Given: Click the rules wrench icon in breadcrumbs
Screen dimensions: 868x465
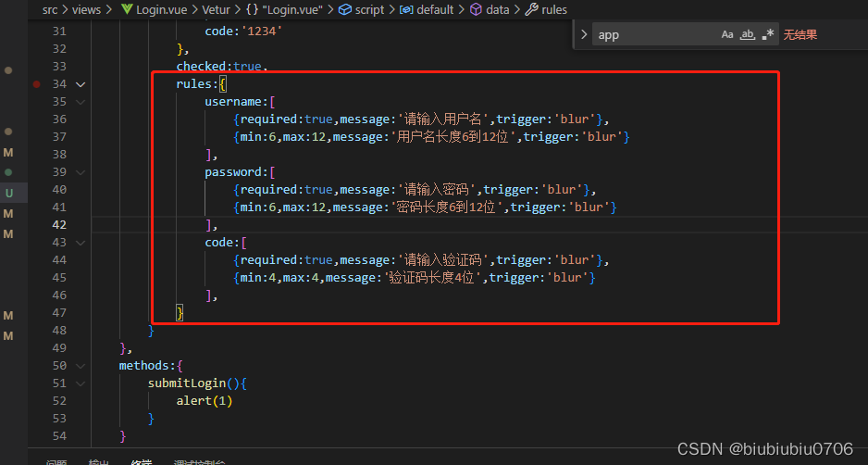Looking at the screenshot, I should pos(531,9).
